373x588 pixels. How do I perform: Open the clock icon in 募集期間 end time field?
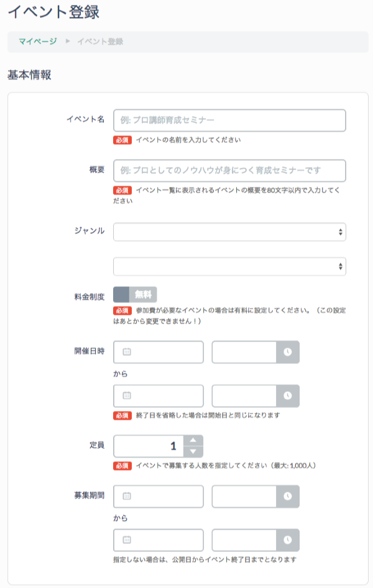click(x=288, y=540)
